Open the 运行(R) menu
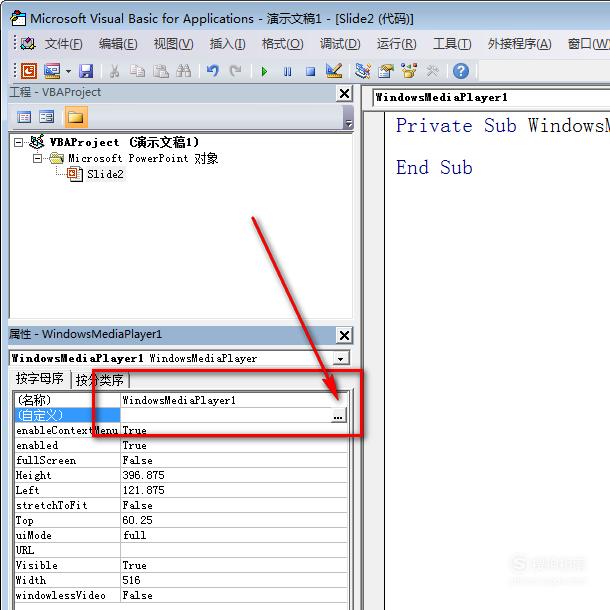This screenshot has width=610, height=610. pyautogui.click(x=396, y=44)
